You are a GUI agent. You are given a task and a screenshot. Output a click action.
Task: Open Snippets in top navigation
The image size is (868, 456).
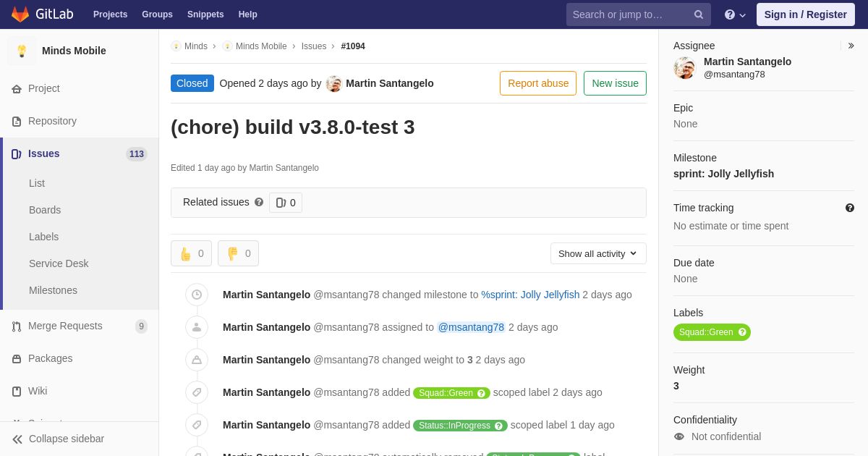tap(205, 14)
